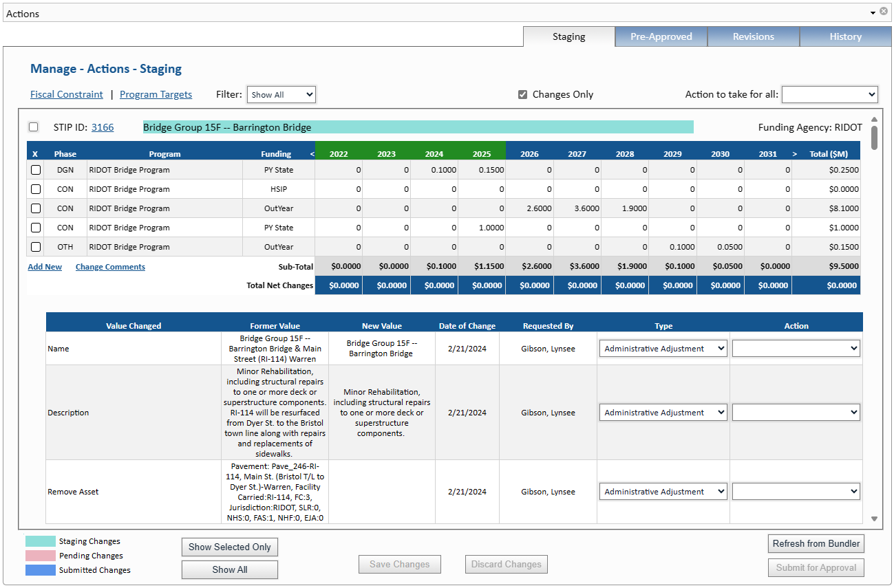Check the STIP ID 3166 project checkbox
The width and height of the screenshot is (894, 588).
(33, 127)
